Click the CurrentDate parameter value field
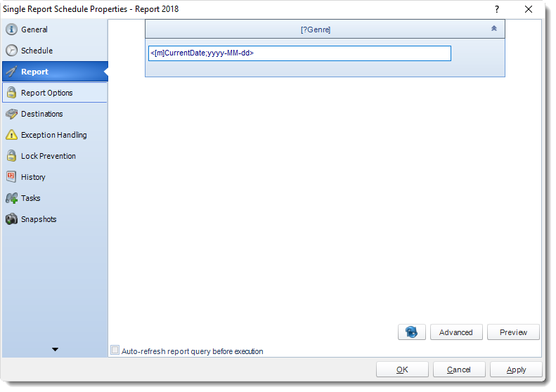The width and height of the screenshot is (556, 392). point(299,53)
